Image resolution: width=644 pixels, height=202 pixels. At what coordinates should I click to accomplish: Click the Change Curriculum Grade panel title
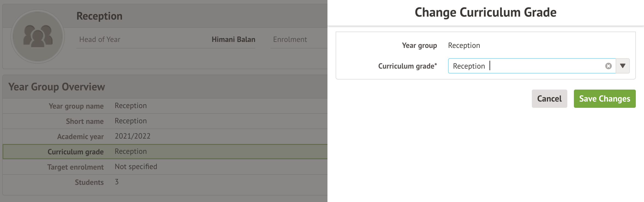tap(485, 13)
